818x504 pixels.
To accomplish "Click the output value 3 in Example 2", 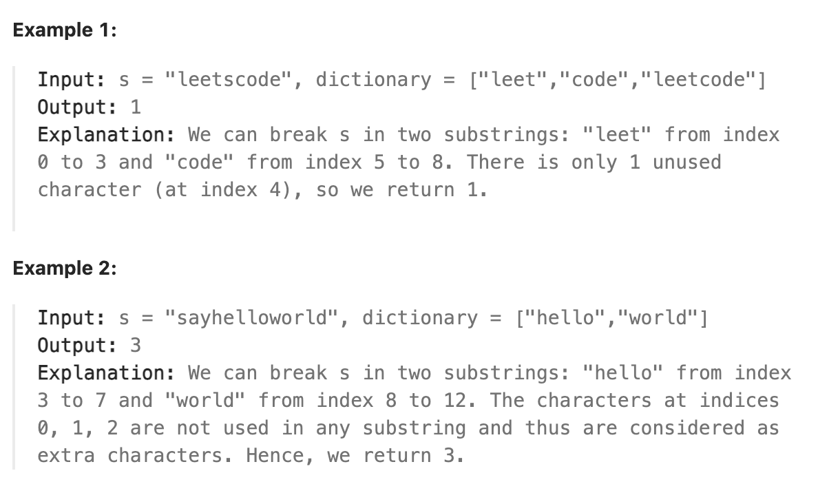I will [x=136, y=346].
